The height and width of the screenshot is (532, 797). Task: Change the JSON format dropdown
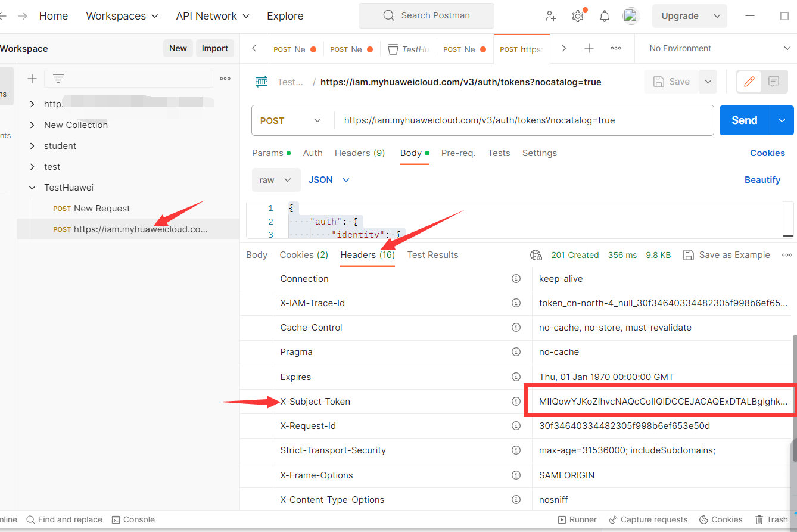[x=329, y=180]
